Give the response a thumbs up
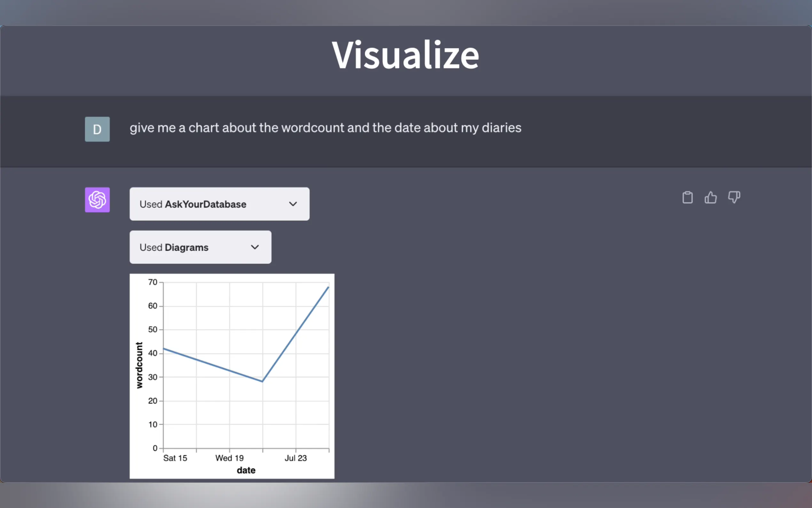The height and width of the screenshot is (508, 812). (710, 197)
